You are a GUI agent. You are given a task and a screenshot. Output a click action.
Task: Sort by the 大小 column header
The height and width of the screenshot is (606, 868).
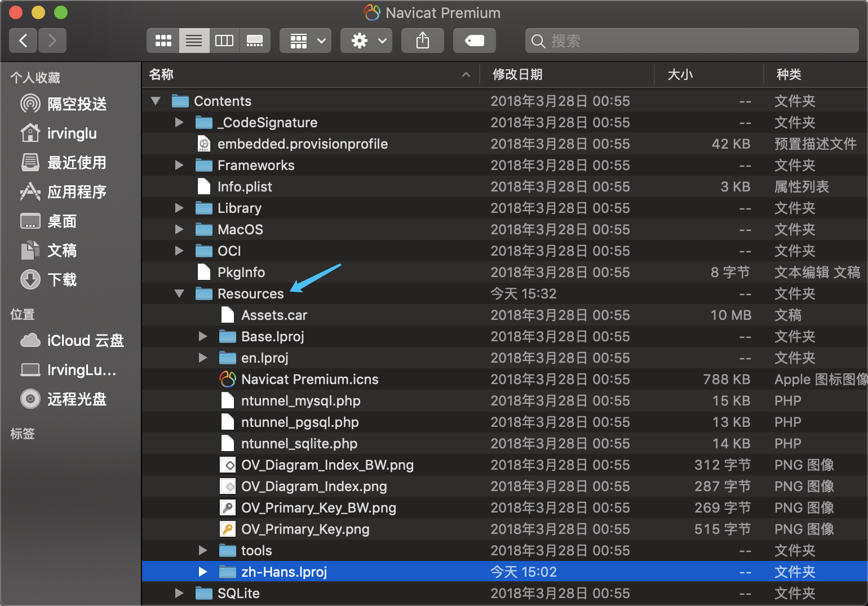pyautogui.click(x=708, y=74)
